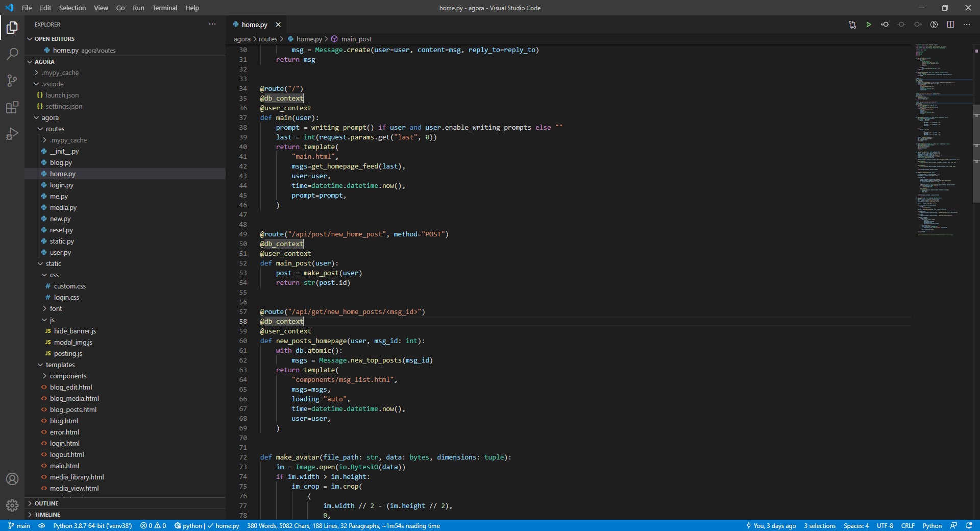
Task: Open Run and Debug view
Action: click(x=12, y=134)
